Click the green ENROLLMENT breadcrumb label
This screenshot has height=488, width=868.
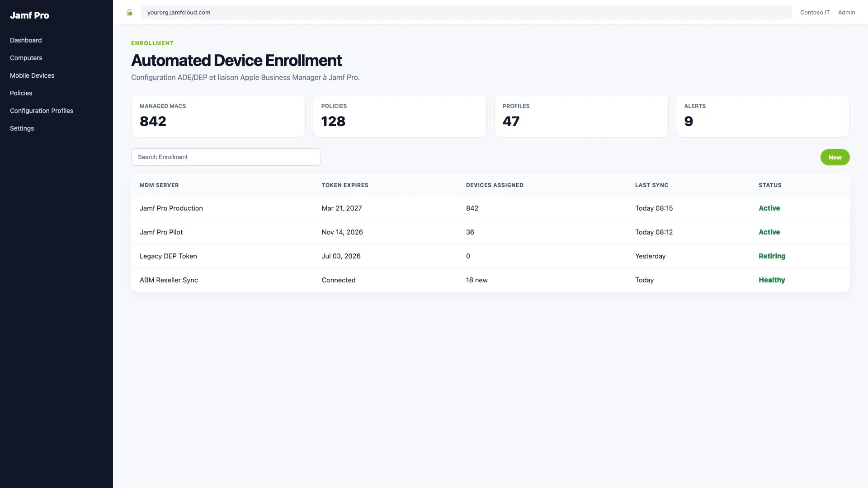pos(152,43)
